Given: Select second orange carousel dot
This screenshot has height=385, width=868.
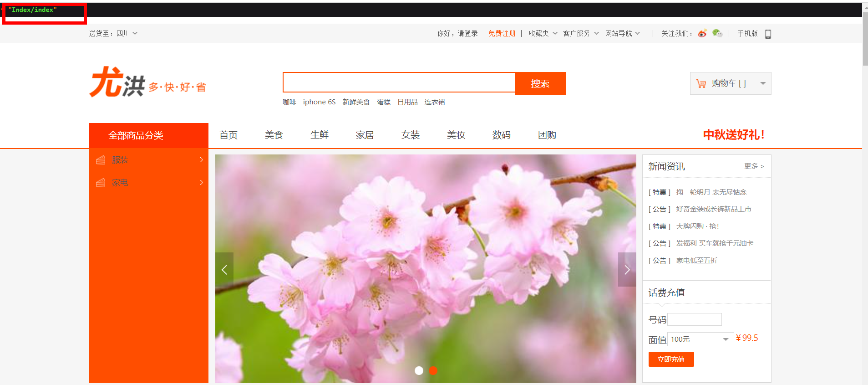Looking at the screenshot, I should click(x=433, y=370).
